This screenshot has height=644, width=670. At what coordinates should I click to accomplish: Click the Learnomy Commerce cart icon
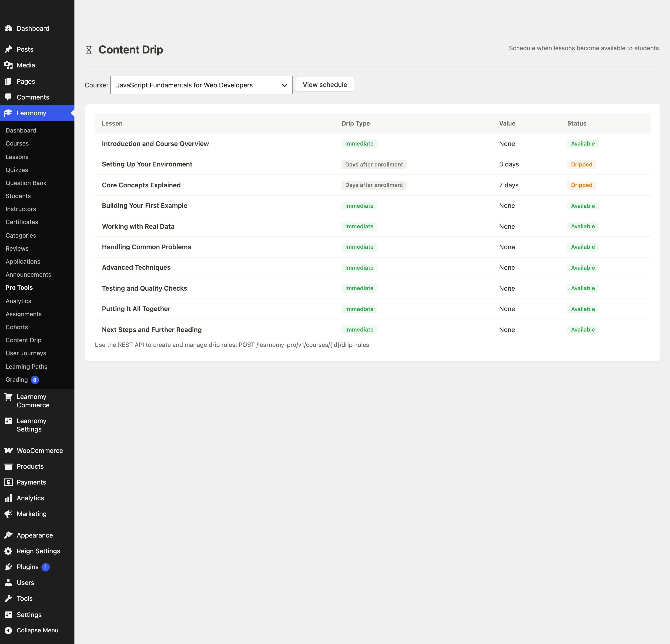9,397
